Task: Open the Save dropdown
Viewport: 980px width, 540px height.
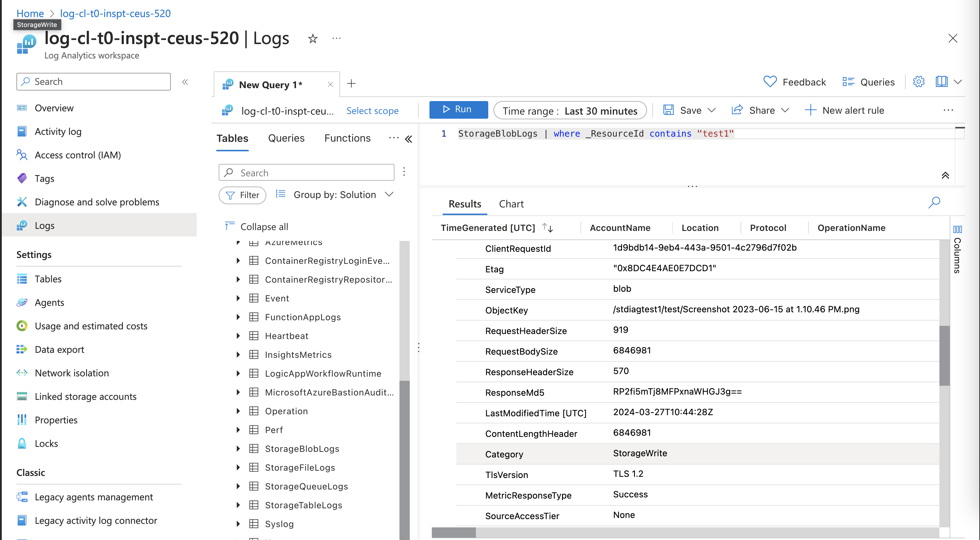Action: tap(689, 110)
